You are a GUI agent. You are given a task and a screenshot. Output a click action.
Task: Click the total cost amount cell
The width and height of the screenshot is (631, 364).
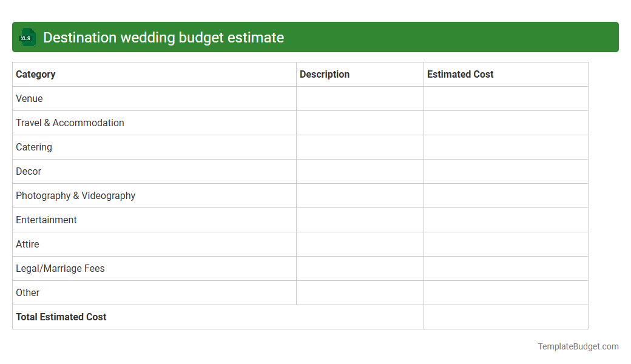tap(505, 317)
